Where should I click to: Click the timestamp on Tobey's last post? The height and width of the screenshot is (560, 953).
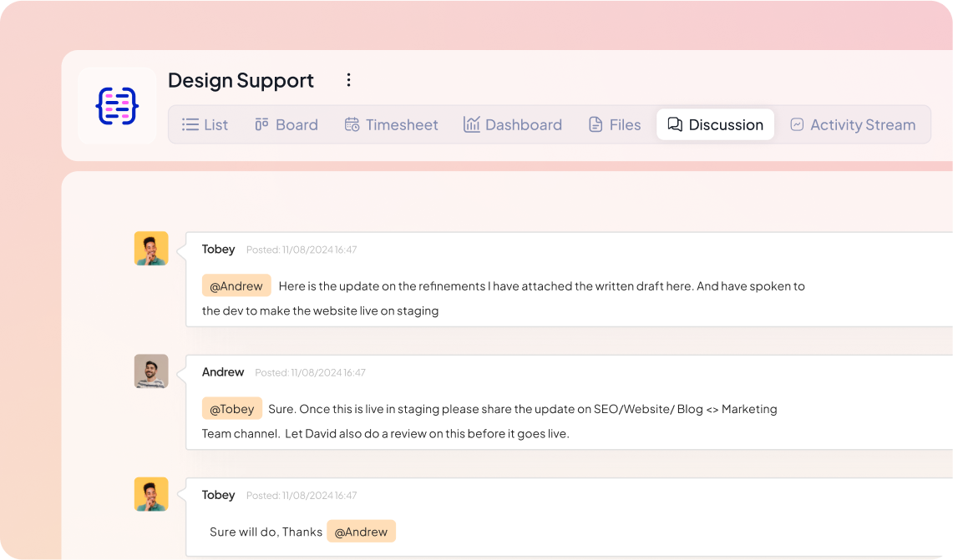point(302,496)
